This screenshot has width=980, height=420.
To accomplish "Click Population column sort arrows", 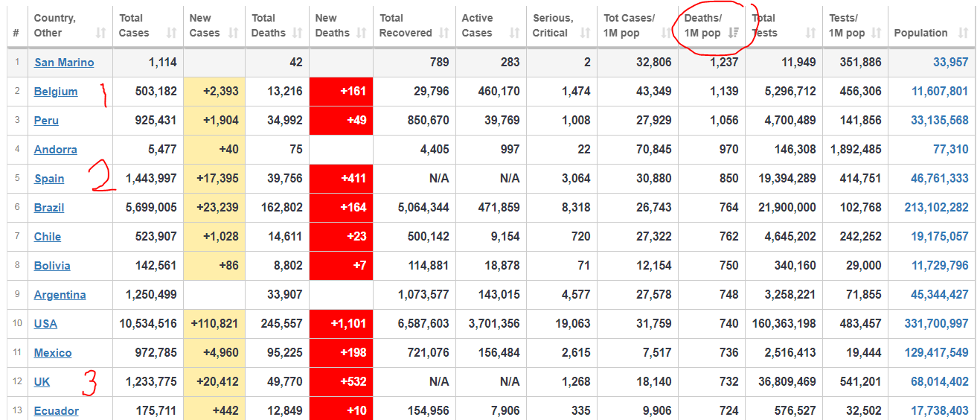I will point(964,33).
